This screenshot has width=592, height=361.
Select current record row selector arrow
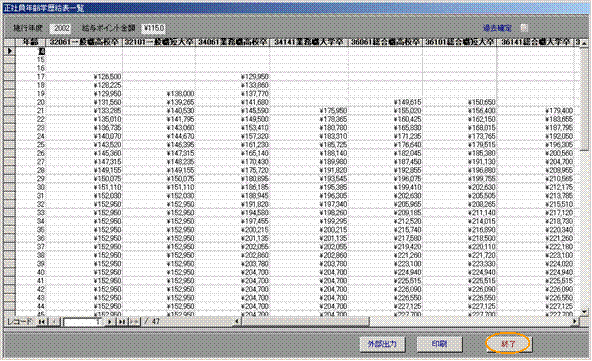pos(9,51)
